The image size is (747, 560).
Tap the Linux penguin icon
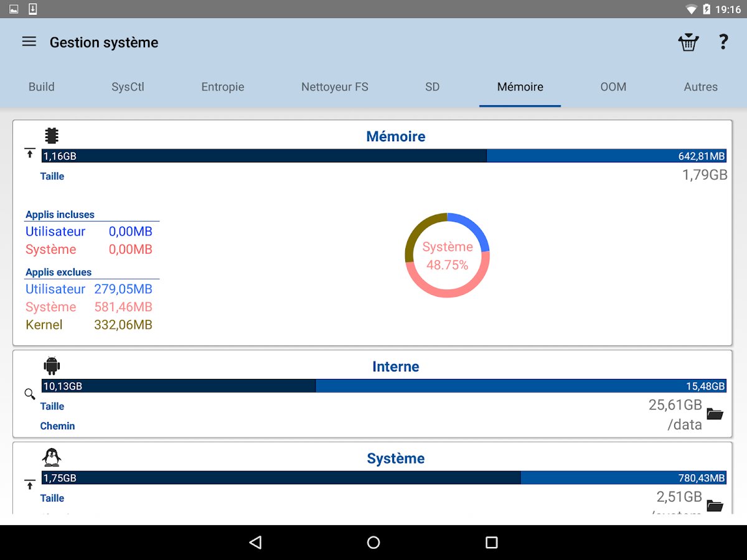[x=52, y=457]
